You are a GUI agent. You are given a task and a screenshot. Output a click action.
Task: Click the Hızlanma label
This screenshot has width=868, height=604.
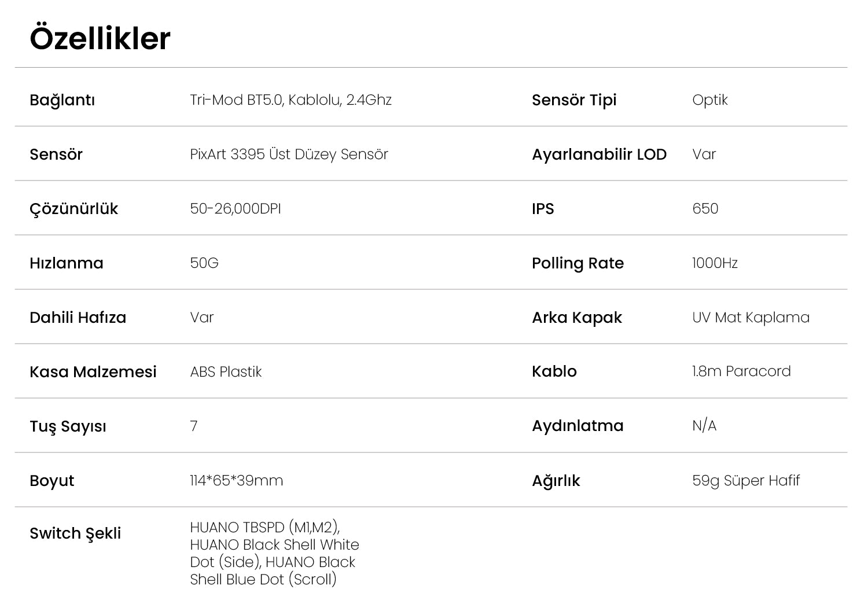pyautogui.click(x=66, y=263)
